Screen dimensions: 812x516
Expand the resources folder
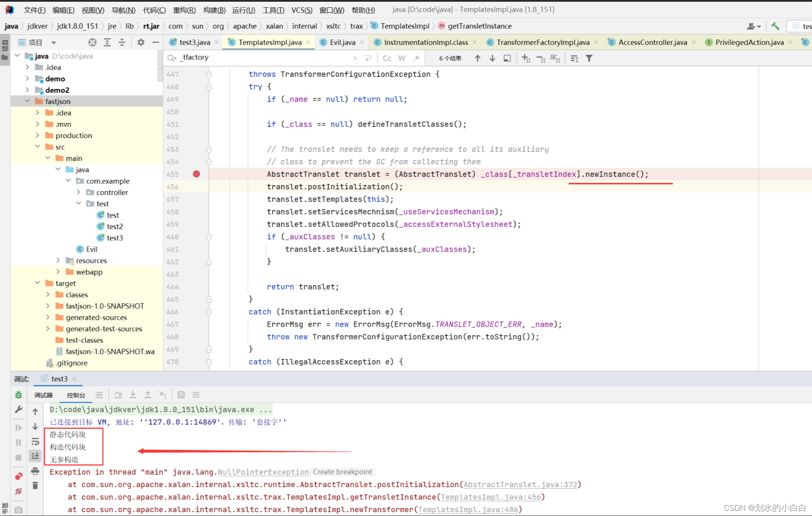pos(58,260)
